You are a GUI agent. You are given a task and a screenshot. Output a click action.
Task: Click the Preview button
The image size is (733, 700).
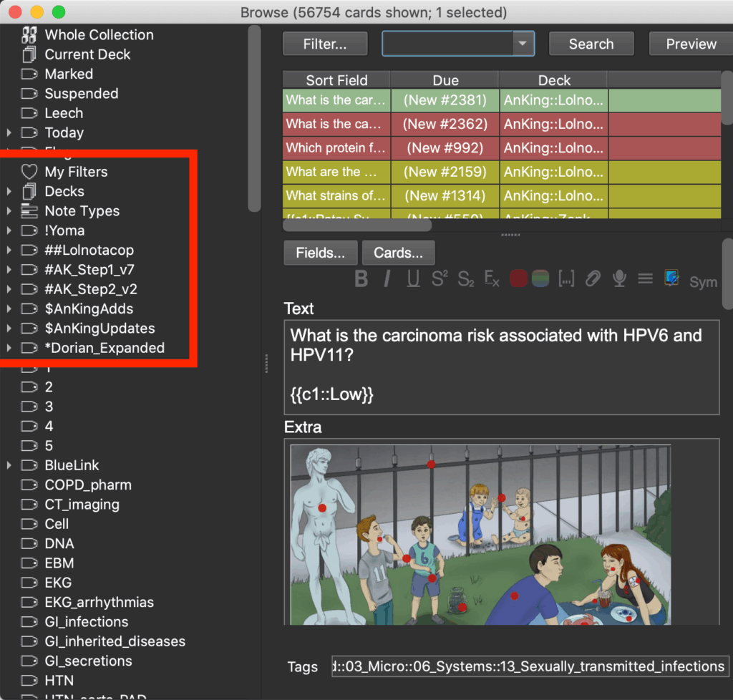[691, 44]
